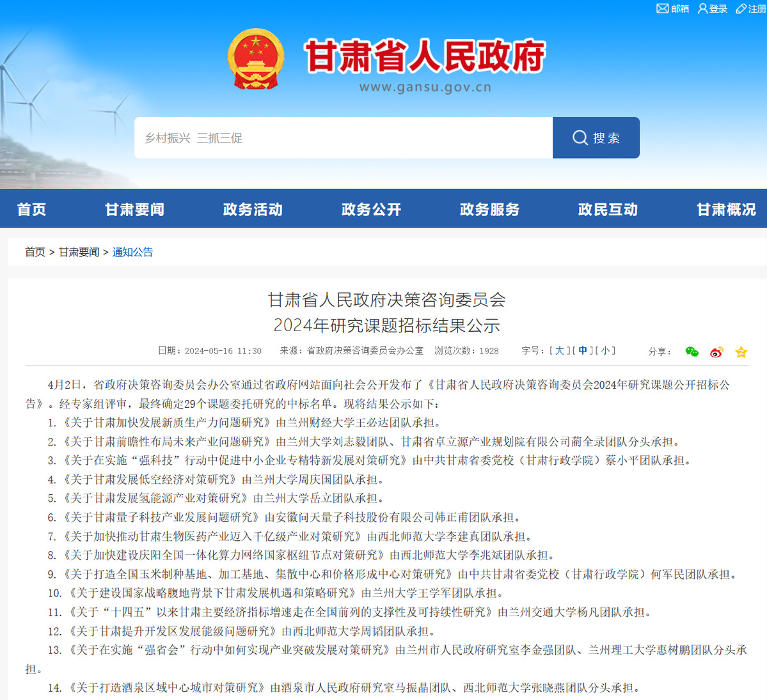
Task: Open the 政务服务 navigation menu
Action: [489, 209]
